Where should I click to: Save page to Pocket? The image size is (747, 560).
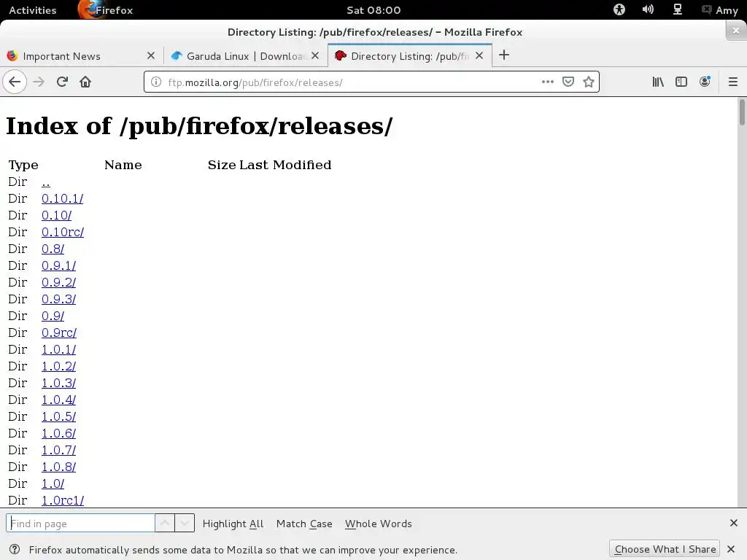pos(568,82)
